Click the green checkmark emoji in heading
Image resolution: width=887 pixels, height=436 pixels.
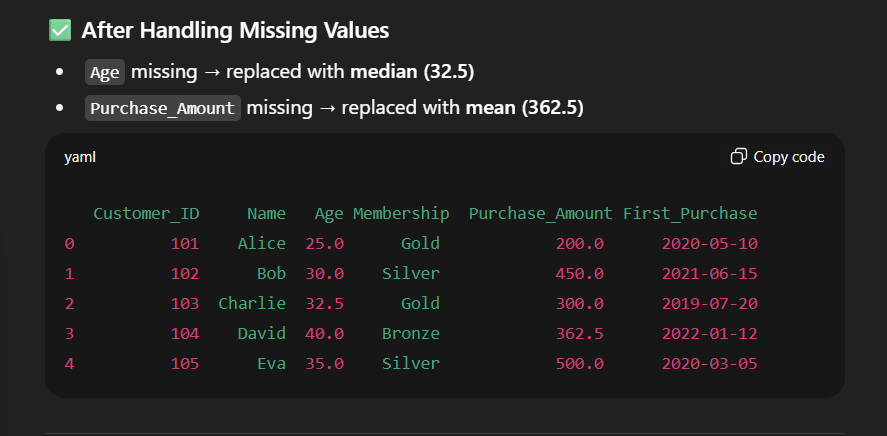pos(60,31)
